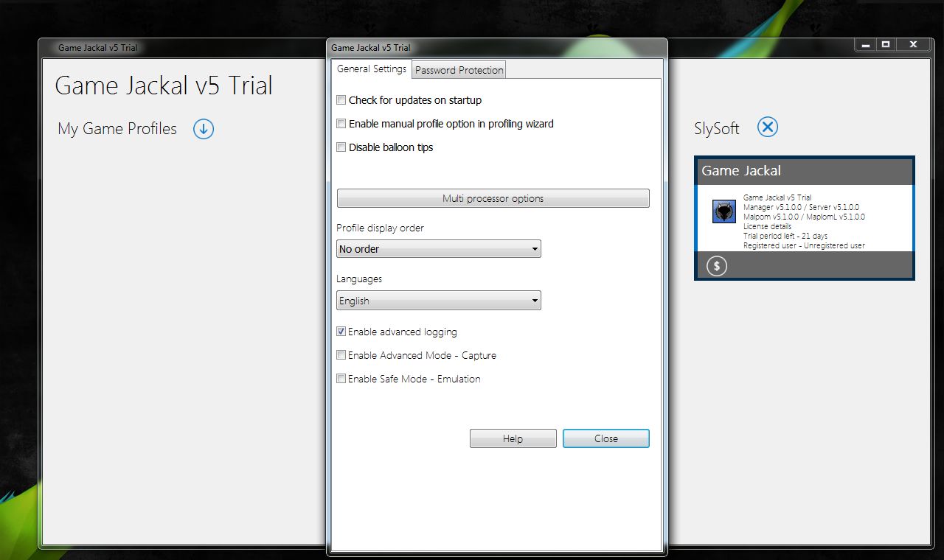
Task: Click the Game Jackal tile header
Action: (805, 171)
